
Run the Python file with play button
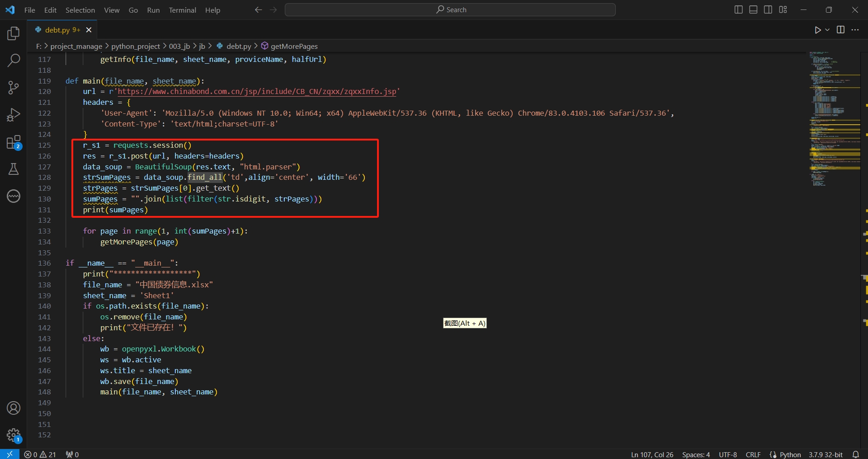[x=817, y=30]
